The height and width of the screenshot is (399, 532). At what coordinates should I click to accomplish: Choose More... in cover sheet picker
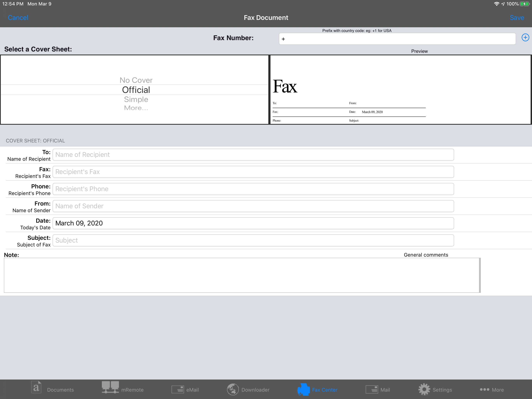(x=136, y=108)
